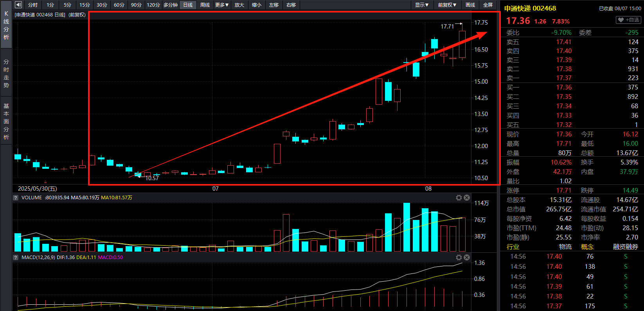644x311 pixels.
Task: Activate the 画线 drawing tool
Action: (x=470, y=5)
